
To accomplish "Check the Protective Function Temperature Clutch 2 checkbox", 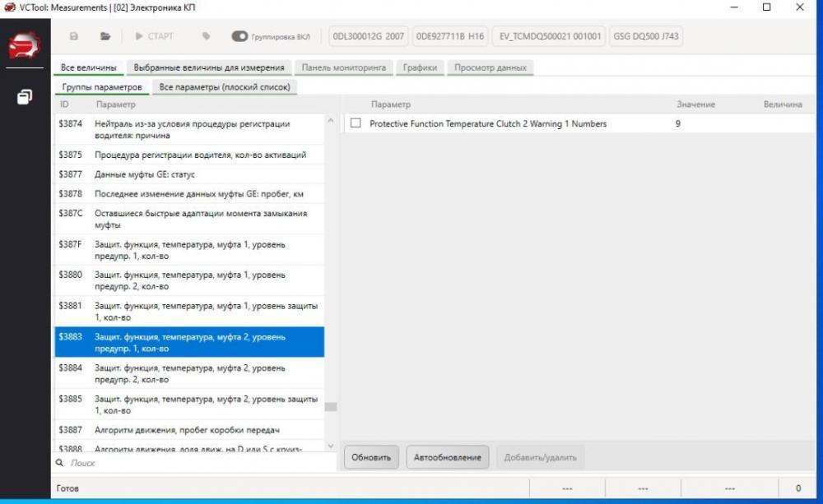I will click(x=356, y=124).
